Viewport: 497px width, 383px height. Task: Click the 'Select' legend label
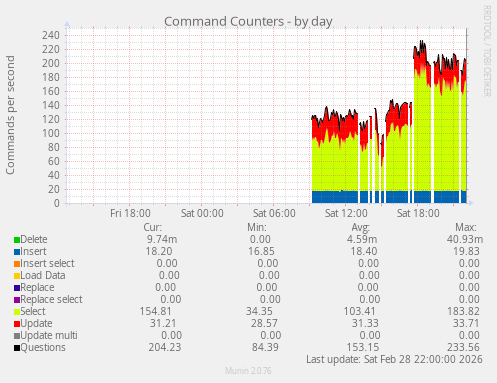[x=33, y=311]
